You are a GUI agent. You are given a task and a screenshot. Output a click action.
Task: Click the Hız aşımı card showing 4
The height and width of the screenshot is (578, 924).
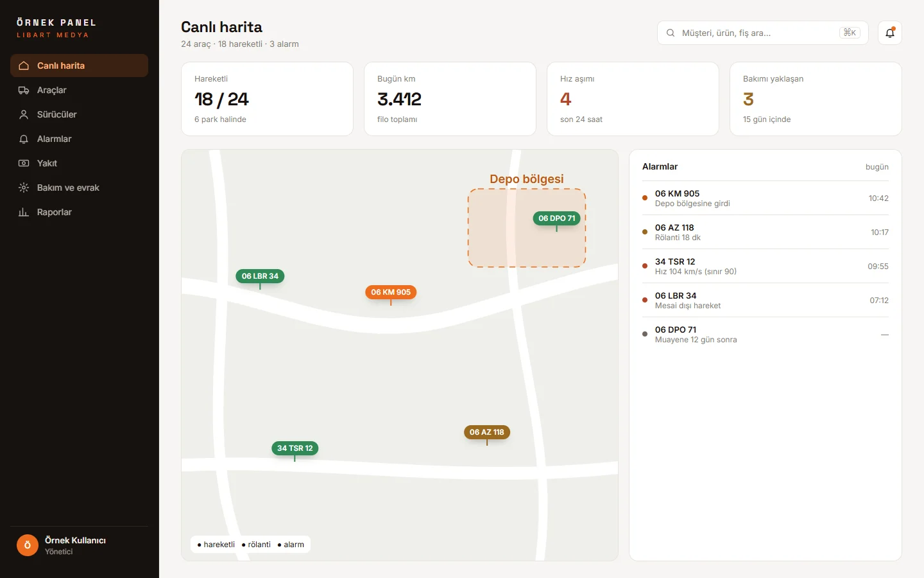tap(633, 99)
